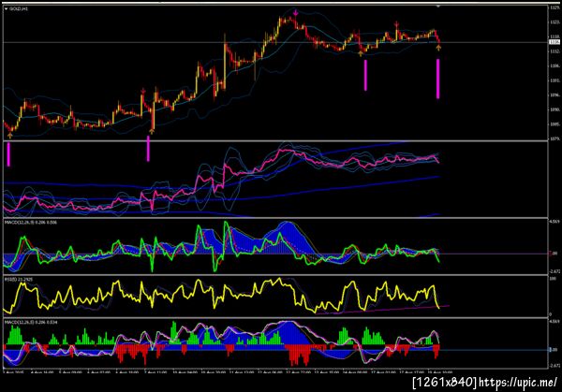
Task: Click the highlighted current price tag on price axis
Action: coord(555,42)
